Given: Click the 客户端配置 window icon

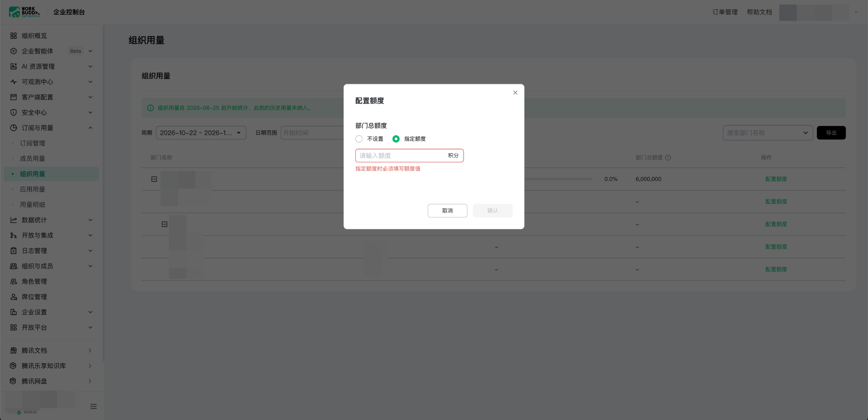Looking at the screenshot, I should [x=14, y=97].
